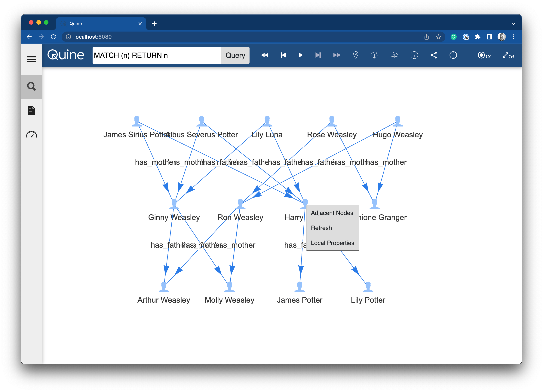The image size is (543, 392).
Task: Click the map pin checkpoint icon
Action: click(356, 55)
